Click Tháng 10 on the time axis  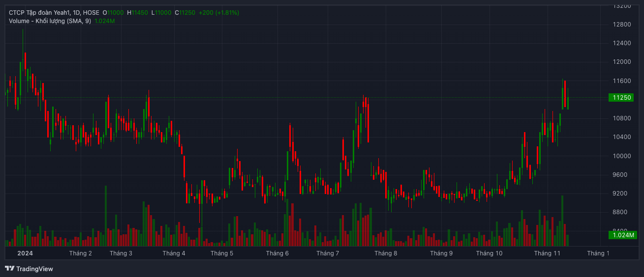(489, 253)
